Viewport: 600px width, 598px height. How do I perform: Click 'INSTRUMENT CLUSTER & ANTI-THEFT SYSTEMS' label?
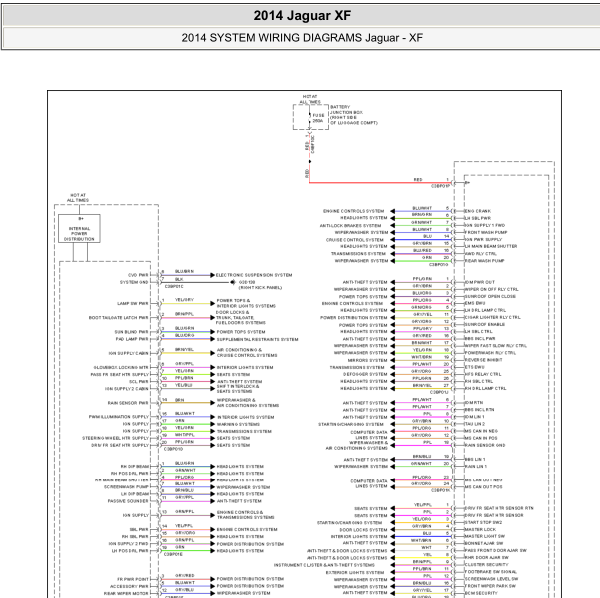point(324,565)
